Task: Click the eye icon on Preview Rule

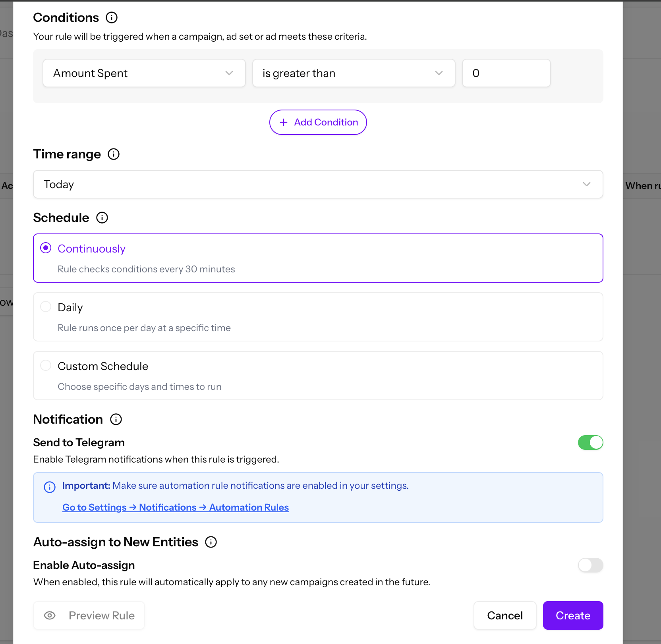Action: pyautogui.click(x=50, y=615)
